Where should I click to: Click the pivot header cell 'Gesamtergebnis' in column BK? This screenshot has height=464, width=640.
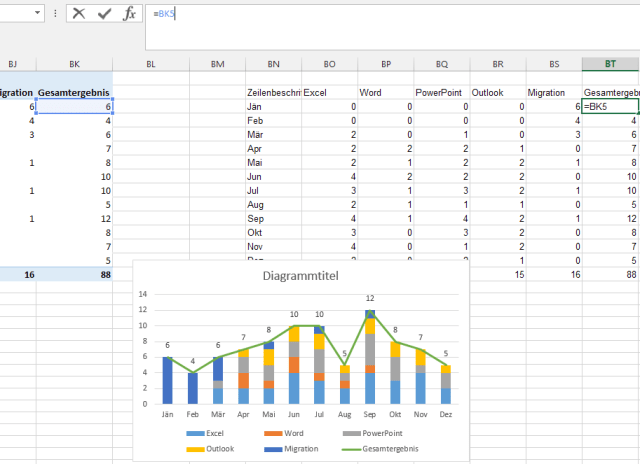[x=74, y=93]
